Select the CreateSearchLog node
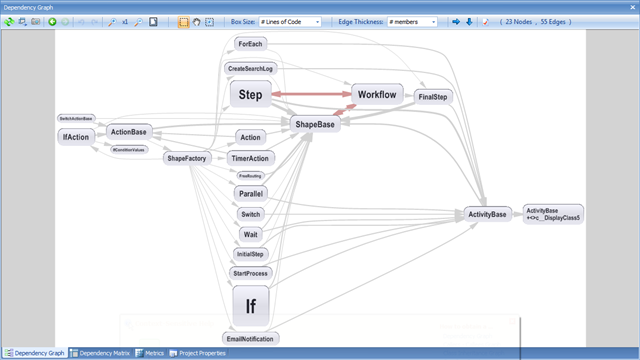This screenshot has height=360, width=640. click(x=250, y=69)
